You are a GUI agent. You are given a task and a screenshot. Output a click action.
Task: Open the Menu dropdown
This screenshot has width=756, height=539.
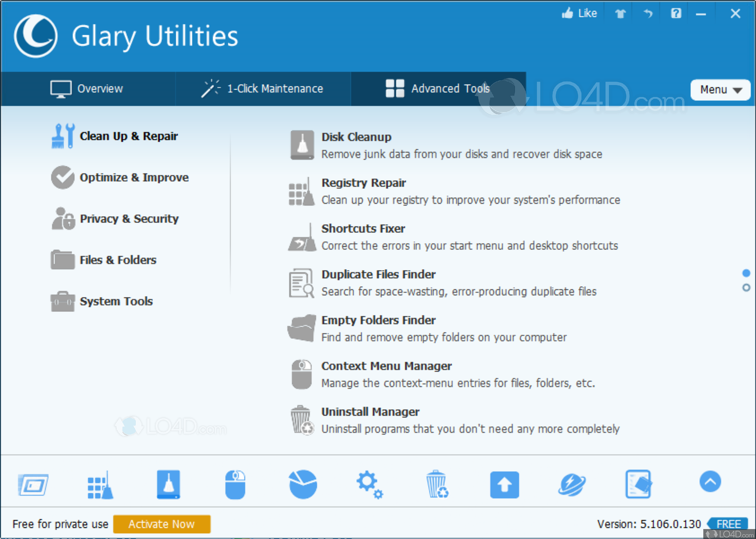click(x=720, y=90)
